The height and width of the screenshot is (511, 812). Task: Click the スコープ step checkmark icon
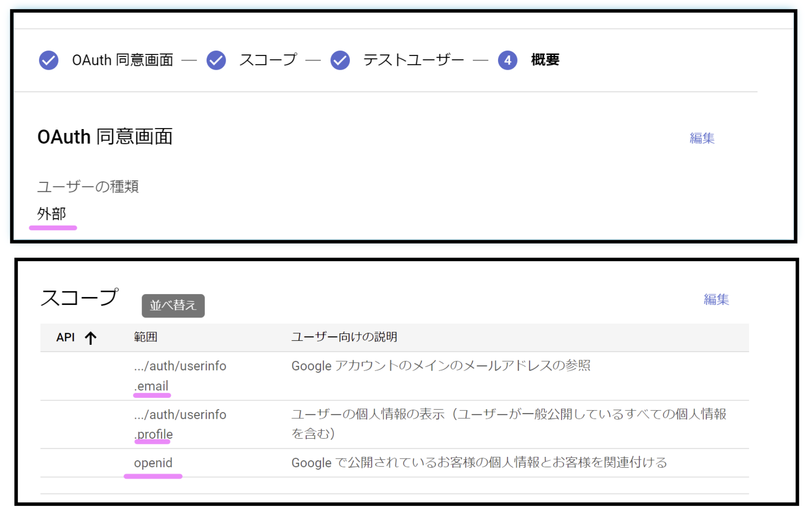pyautogui.click(x=216, y=60)
